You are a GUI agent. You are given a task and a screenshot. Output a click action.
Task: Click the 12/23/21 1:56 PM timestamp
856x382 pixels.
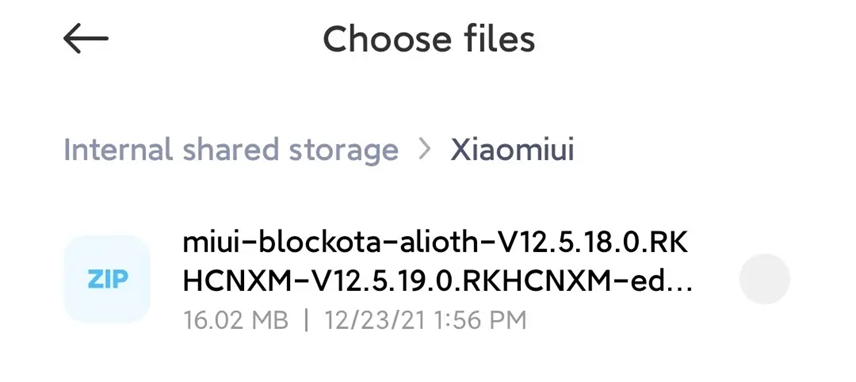[425, 320]
